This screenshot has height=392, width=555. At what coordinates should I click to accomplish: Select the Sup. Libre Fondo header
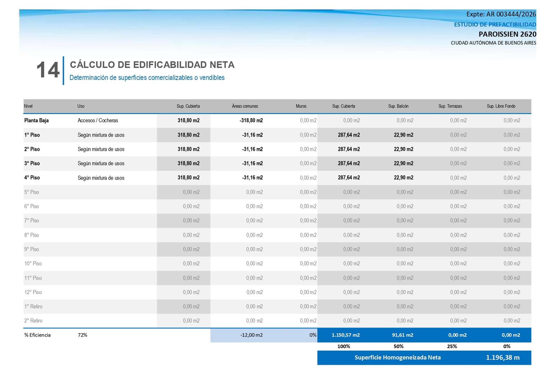tap(501, 106)
